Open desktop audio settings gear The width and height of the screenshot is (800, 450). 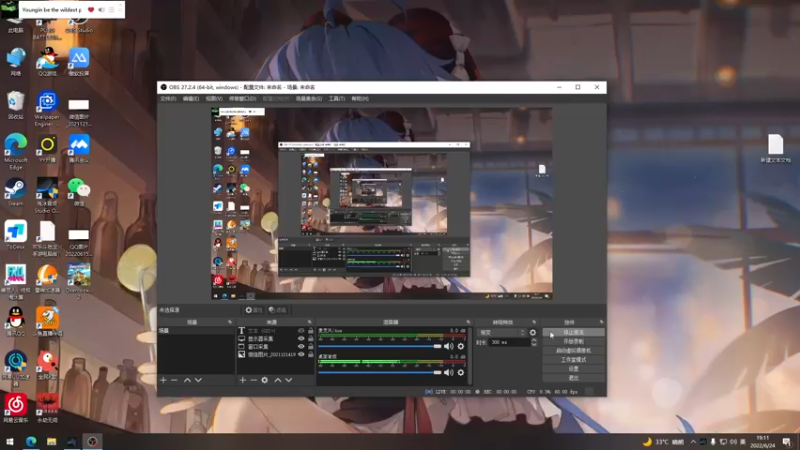pos(461,372)
